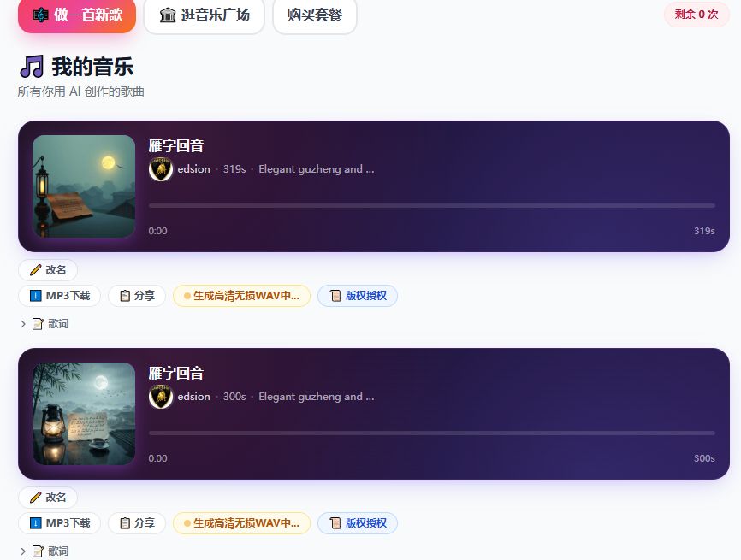741x560 pixels.
Task: Click the 剩余 0 次 remaining count badge
Action: (x=696, y=15)
